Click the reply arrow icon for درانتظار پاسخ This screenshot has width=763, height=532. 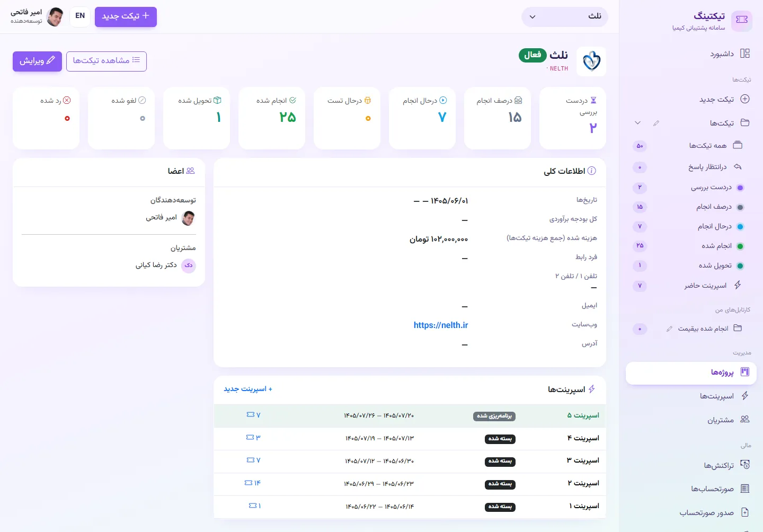tap(738, 167)
